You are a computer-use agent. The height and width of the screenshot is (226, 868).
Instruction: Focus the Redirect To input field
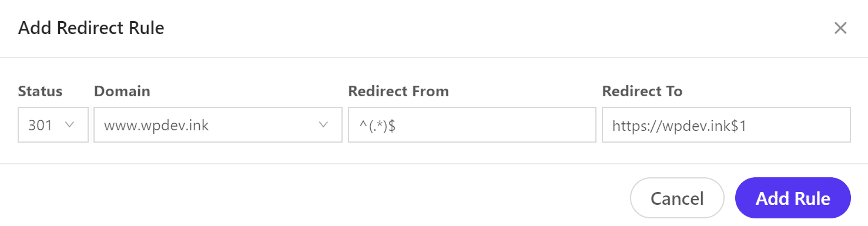click(726, 124)
